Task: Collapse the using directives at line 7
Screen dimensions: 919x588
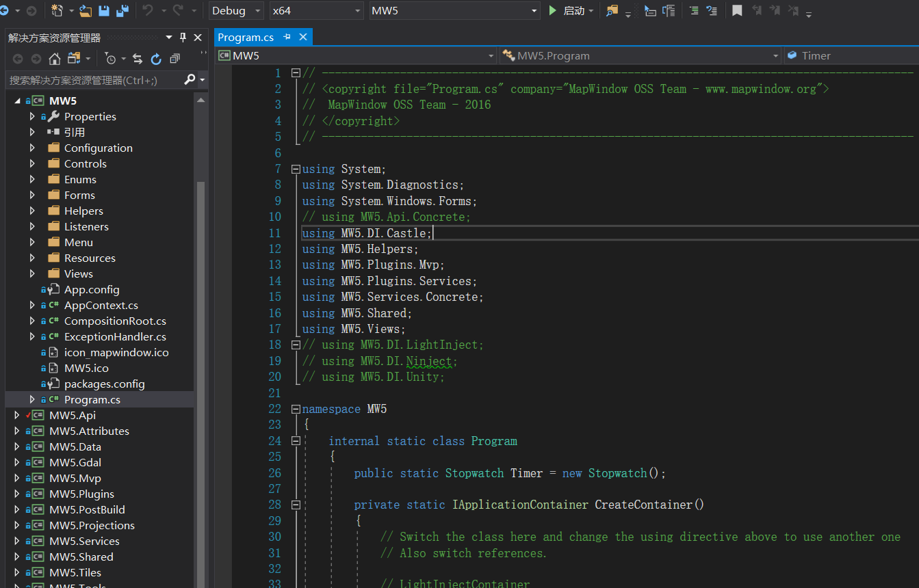Action: click(x=296, y=169)
